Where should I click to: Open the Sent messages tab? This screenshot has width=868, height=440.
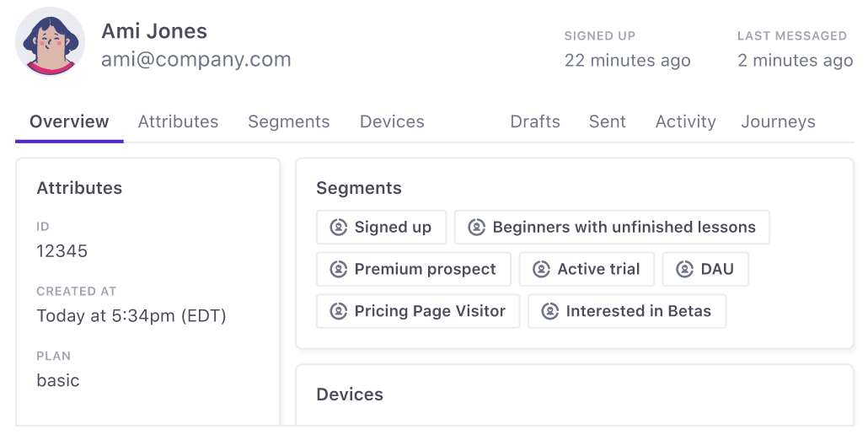607,121
